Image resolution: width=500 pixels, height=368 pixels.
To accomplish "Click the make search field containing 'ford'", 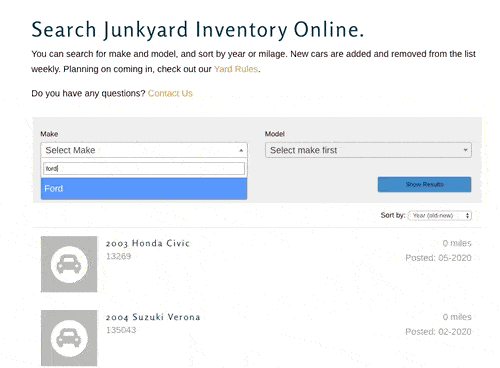I will (x=144, y=168).
